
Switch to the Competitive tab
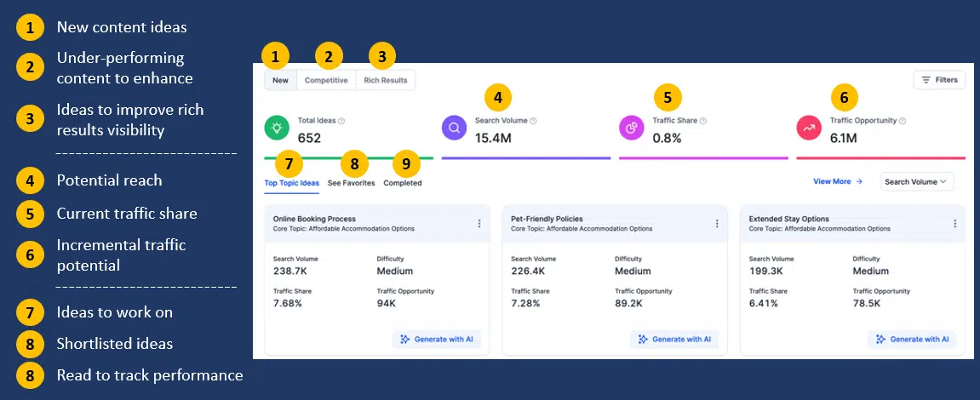pyautogui.click(x=326, y=81)
